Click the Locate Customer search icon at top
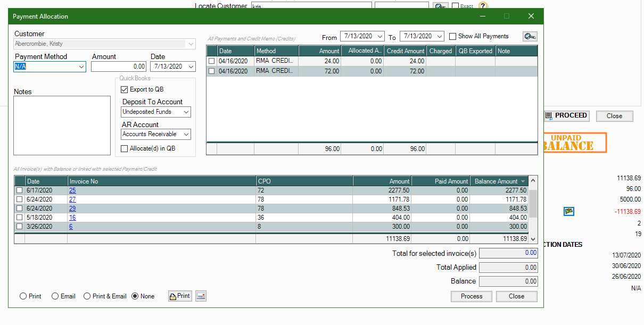 [440, 6]
